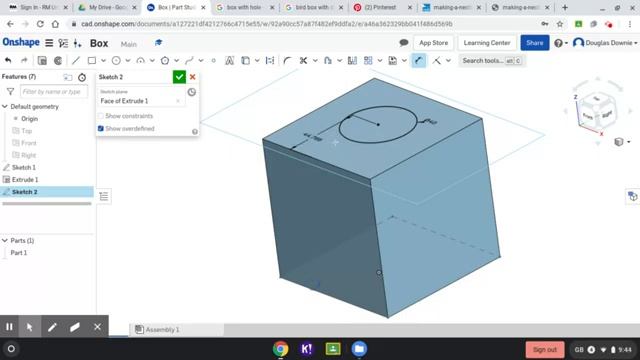
Task: Focus the Filter by name or type field
Action: [x=53, y=91]
